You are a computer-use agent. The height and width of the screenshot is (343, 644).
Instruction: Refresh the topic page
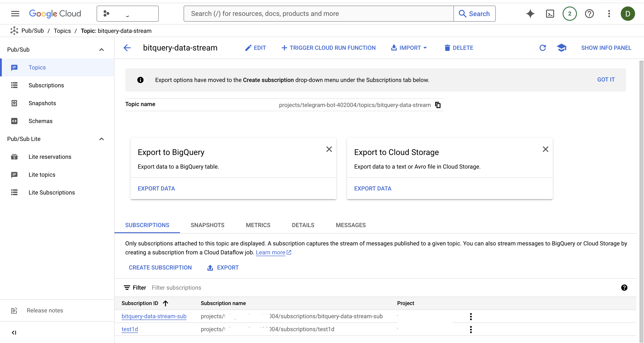coord(542,48)
